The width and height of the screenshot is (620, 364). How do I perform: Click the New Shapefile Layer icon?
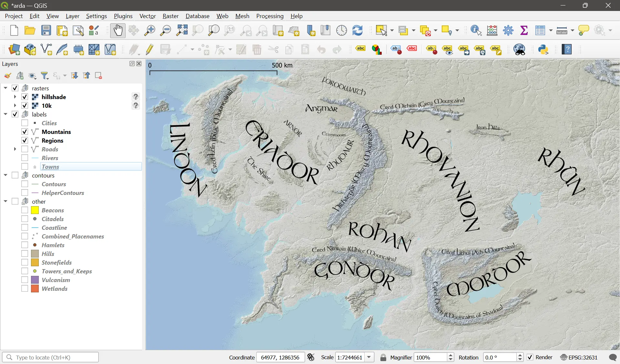tap(46, 50)
